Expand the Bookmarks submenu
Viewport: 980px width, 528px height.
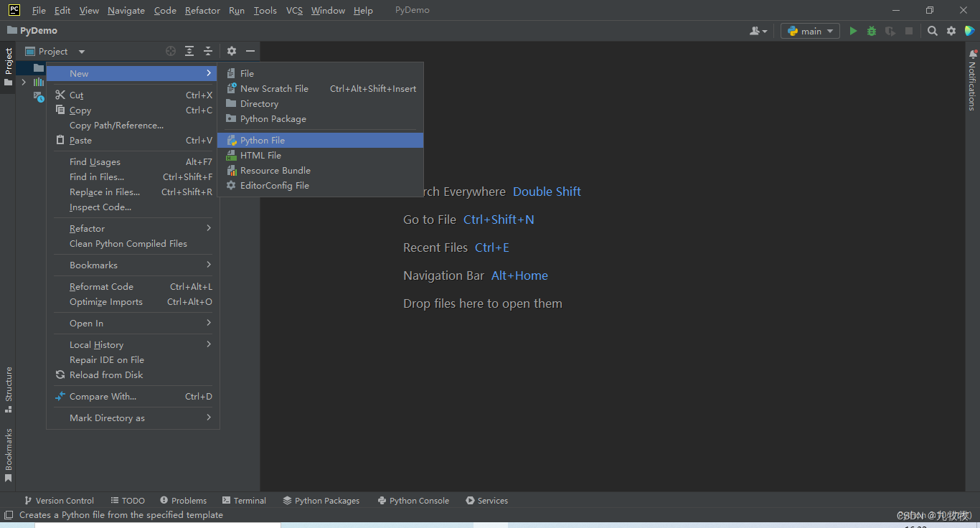click(x=133, y=265)
